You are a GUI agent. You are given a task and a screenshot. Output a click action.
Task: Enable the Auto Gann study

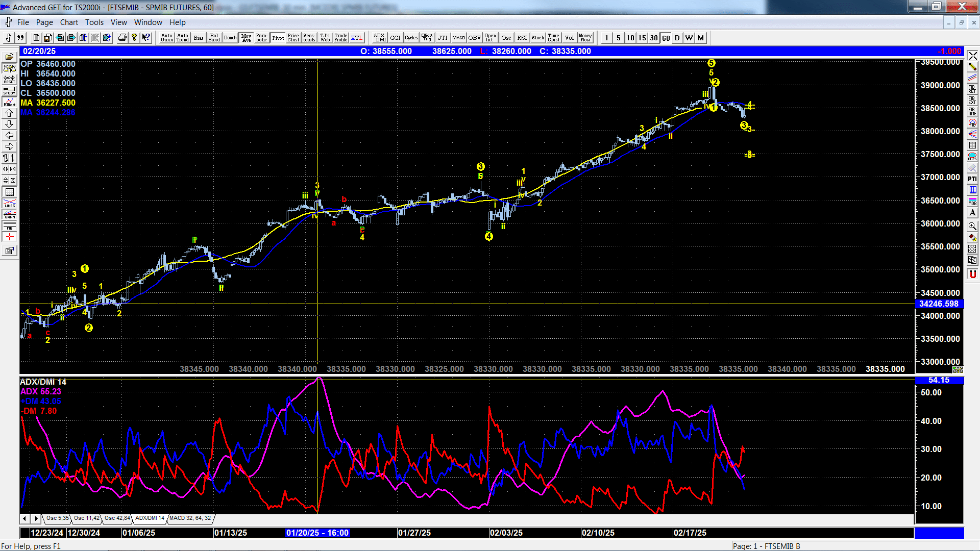pos(167,38)
